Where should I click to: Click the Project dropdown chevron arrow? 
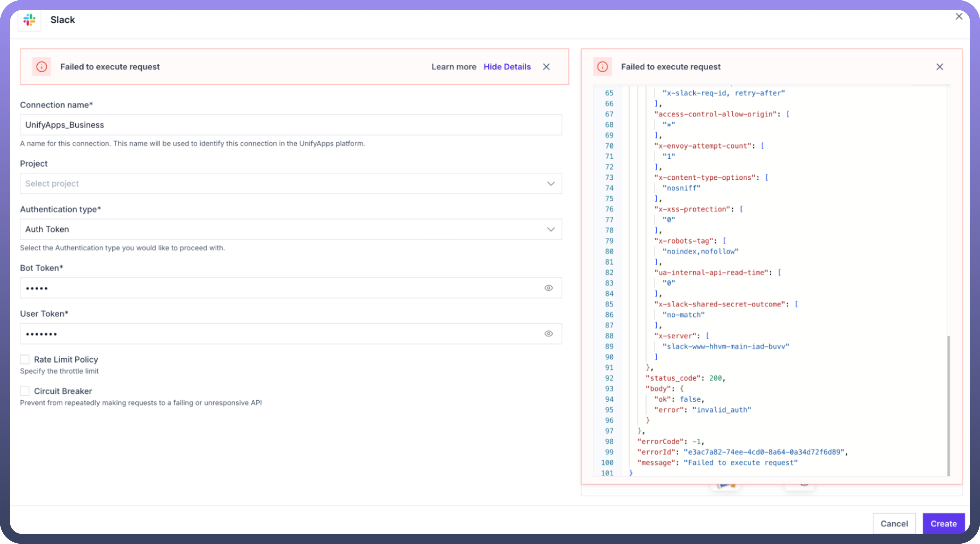[550, 183]
